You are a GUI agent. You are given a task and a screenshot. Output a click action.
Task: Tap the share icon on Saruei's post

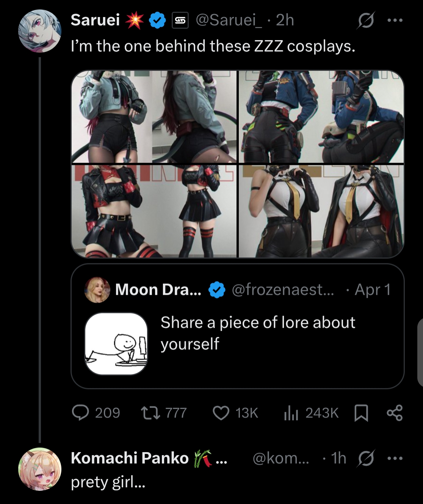pyautogui.click(x=395, y=413)
